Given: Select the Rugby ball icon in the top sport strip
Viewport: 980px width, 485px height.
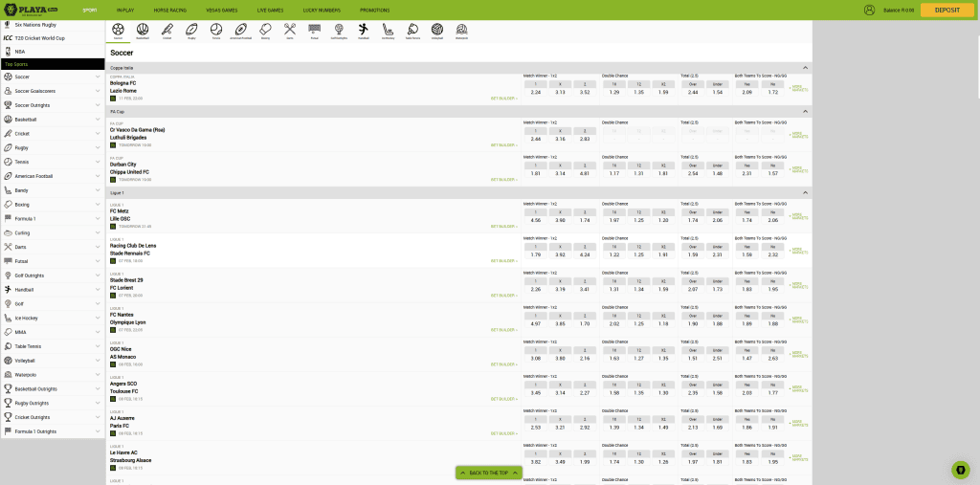Looking at the screenshot, I should [191, 29].
